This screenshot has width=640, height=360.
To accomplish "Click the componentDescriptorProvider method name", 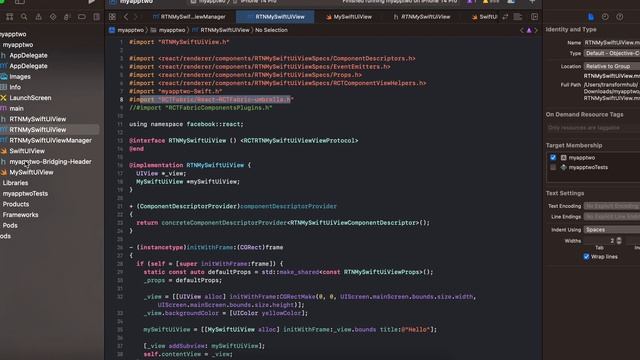I will point(289,206).
